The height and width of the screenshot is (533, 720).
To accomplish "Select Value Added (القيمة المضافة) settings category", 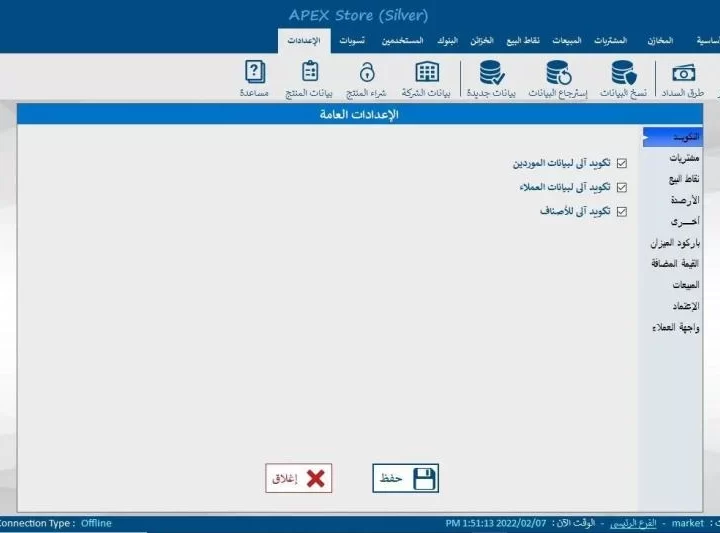I will point(676,263).
